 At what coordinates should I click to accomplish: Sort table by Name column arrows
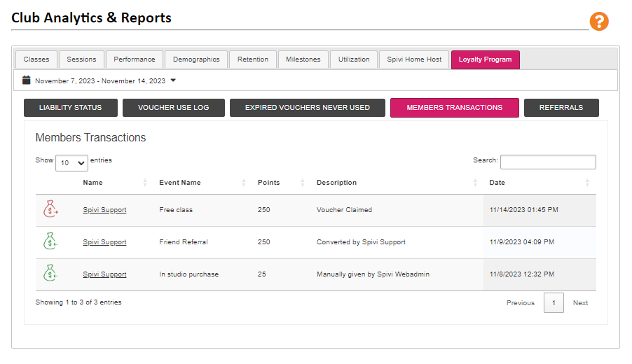[145, 183]
